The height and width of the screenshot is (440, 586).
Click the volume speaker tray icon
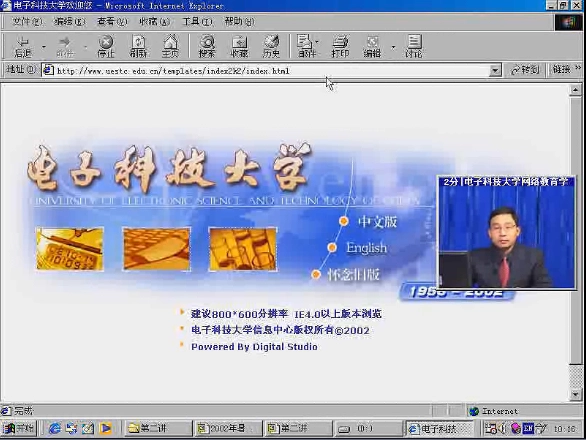[x=502, y=428]
